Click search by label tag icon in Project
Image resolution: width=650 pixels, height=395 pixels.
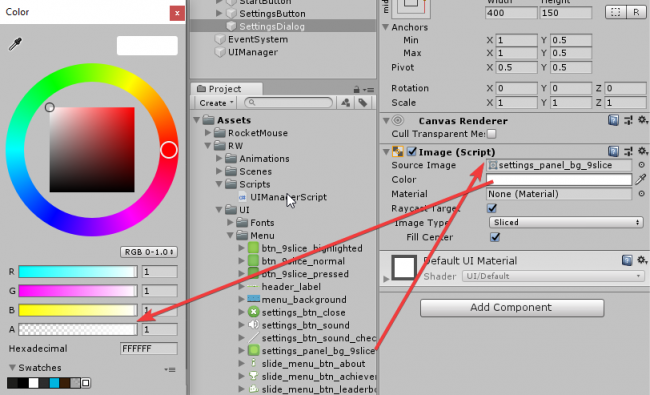(363, 103)
